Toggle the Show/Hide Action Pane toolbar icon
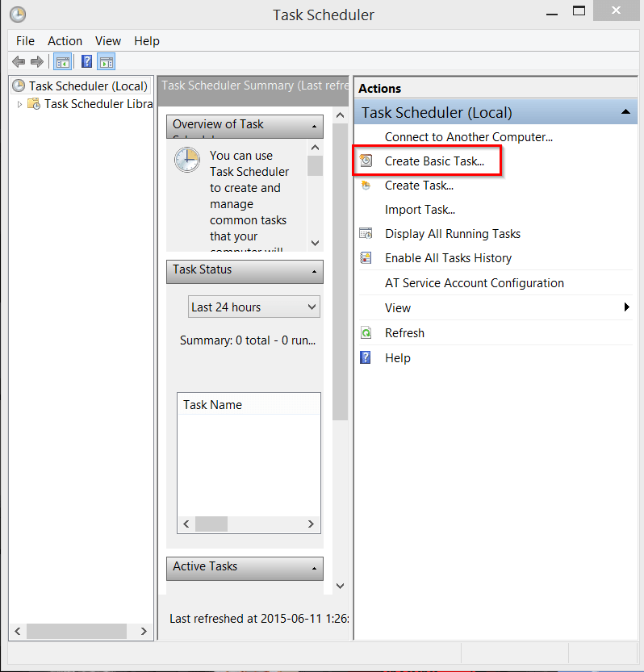The image size is (644, 672). coord(107,61)
